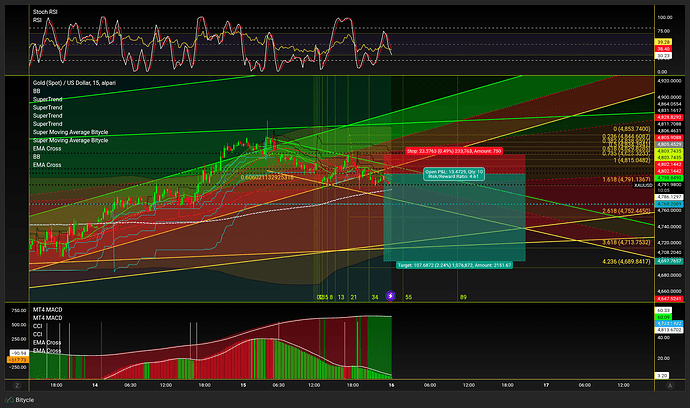Click date label 17 on time axis

[x=546, y=385]
